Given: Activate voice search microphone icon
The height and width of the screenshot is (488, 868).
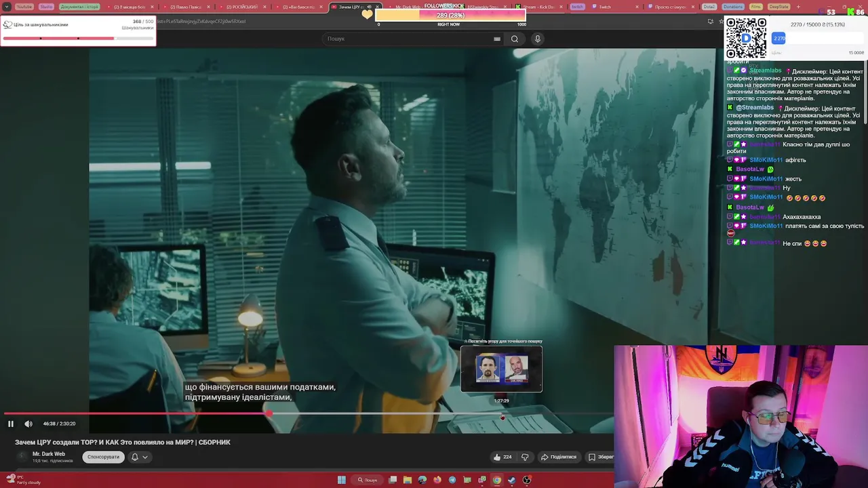Looking at the screenshot, I should (x=538, y=39).
